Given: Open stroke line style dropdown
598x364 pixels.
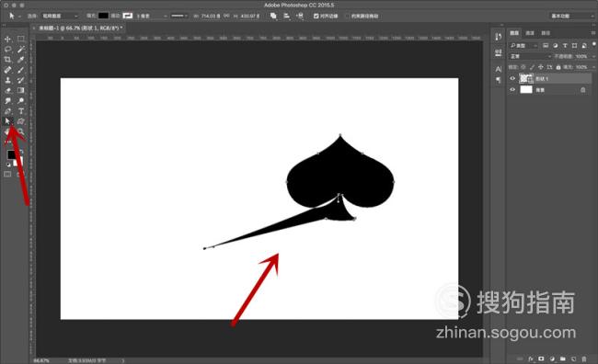Looking at the screenshot, I should click(179, 16).
